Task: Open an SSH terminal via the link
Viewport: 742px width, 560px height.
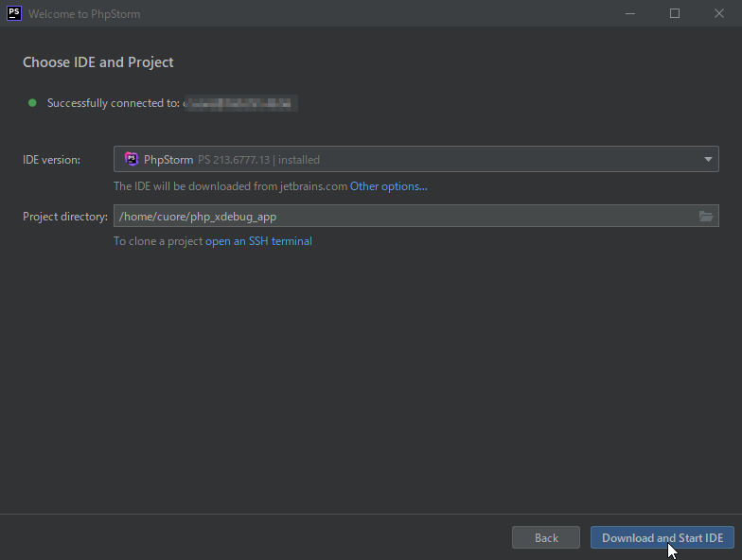Action: (258, 241)
